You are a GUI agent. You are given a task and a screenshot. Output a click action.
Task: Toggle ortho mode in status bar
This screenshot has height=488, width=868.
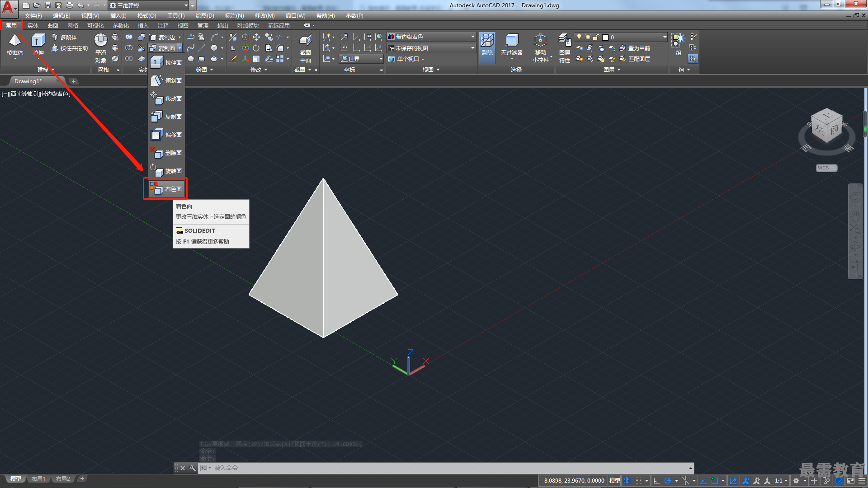pyautogui.click(x=657, y=481)
